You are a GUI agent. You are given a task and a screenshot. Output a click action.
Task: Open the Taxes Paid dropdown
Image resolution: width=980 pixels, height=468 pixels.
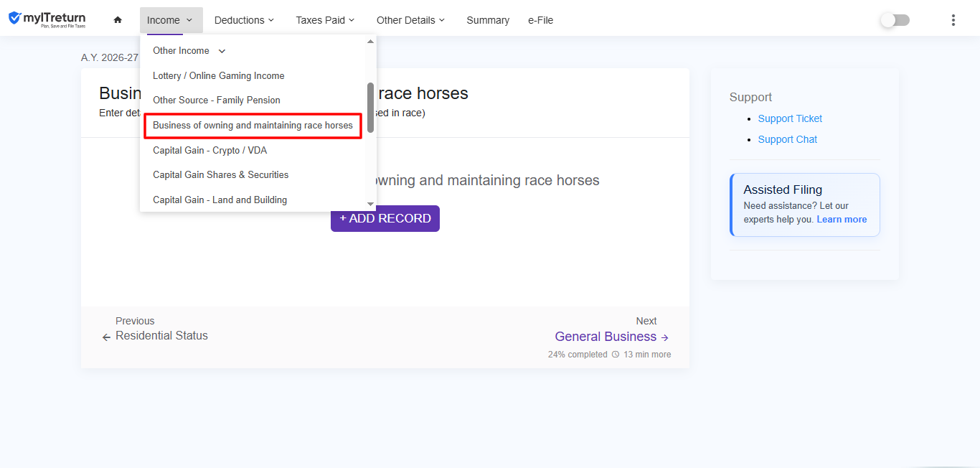coord(325,20)
